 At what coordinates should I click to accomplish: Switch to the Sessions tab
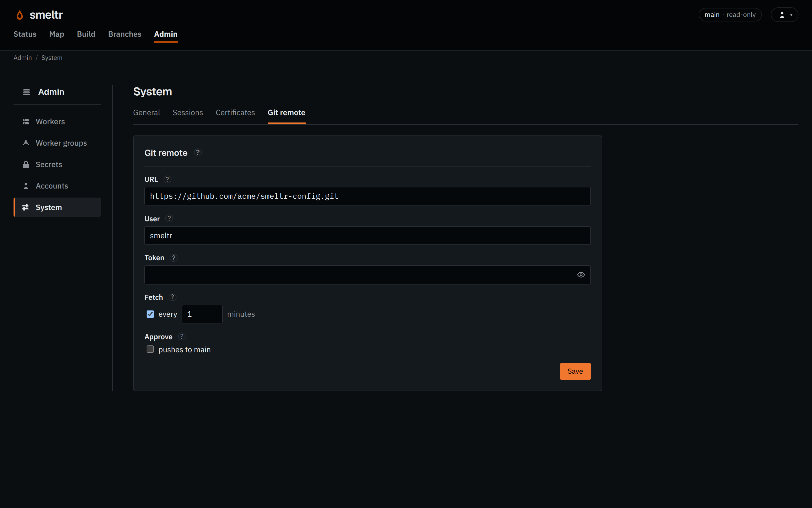[x=188, y=113]
